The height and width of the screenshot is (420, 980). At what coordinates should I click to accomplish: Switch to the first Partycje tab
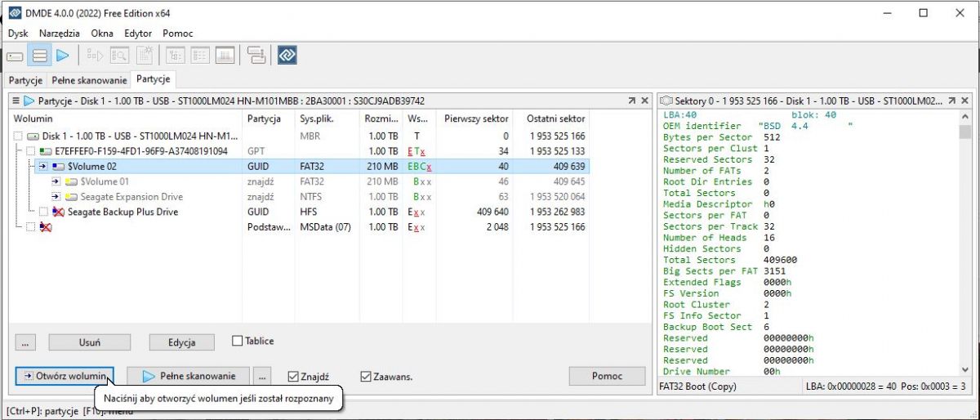(26, 80)
